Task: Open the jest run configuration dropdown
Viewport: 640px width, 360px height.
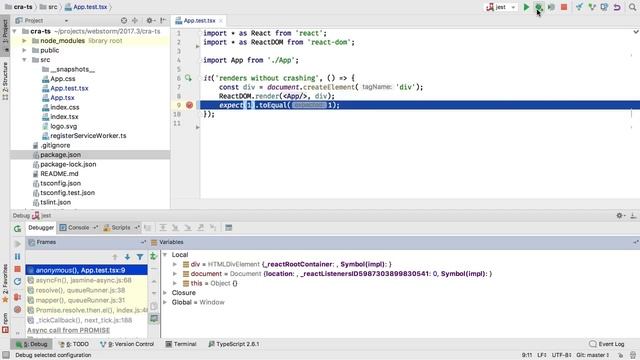Action: point(501,7)
